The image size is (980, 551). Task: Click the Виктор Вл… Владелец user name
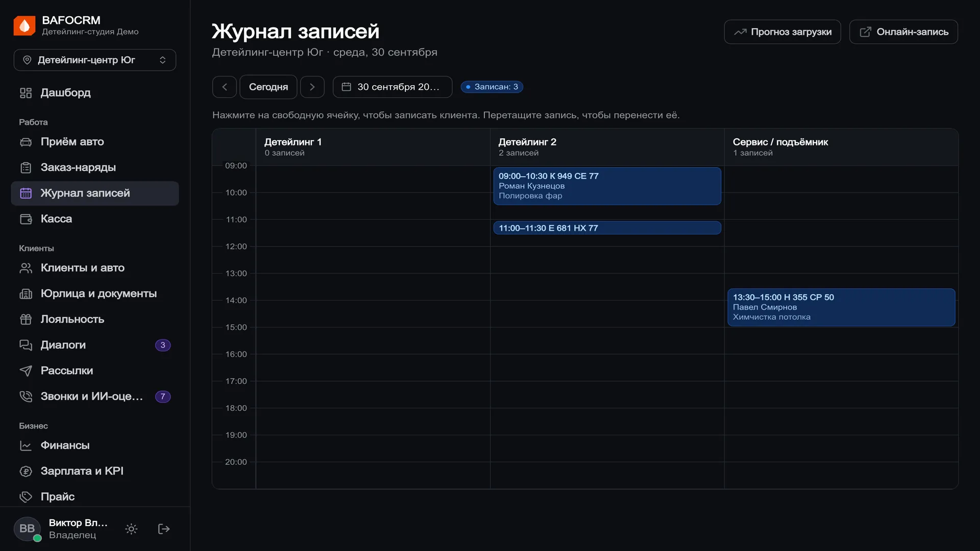78,529
